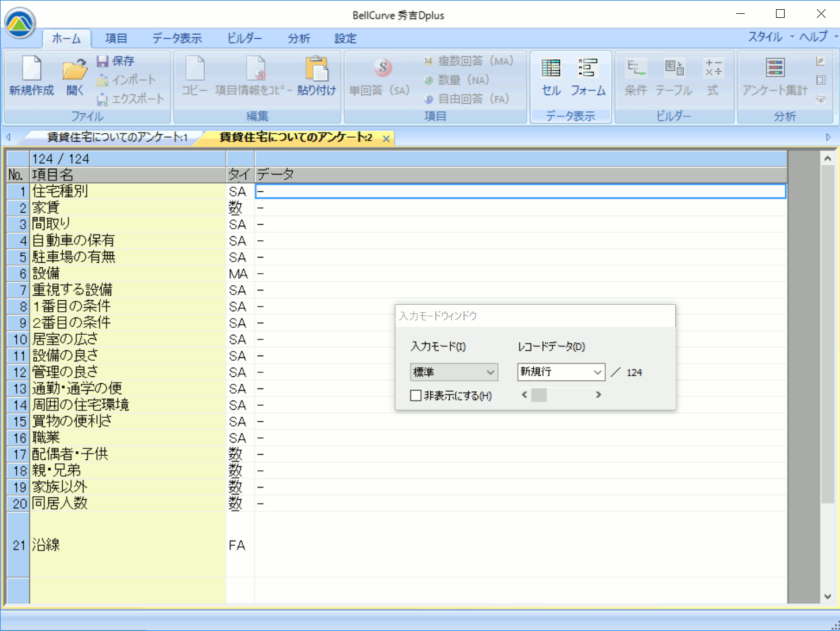Add a 自由回答 (FA) item
Viewport: 840px width, 631px height.
pyautogui.click(x=466, y=99)
